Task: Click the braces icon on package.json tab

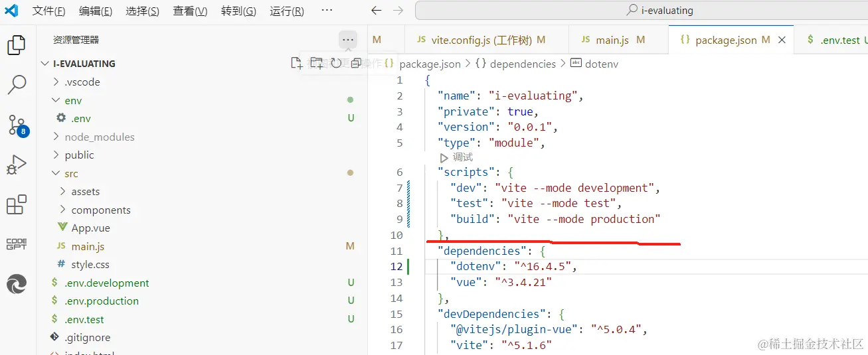Action: pyautogui.click(x=685, y=40)
